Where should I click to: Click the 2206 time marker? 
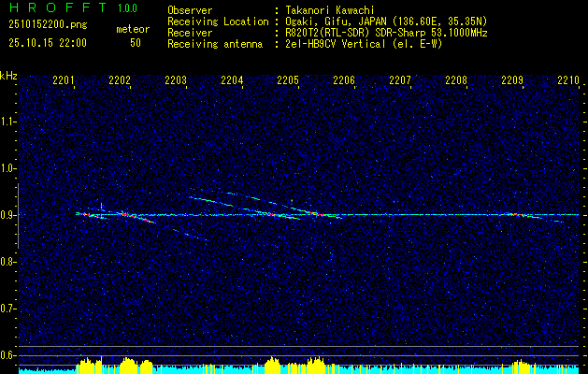pyautogui.click(x=344, y=79)
